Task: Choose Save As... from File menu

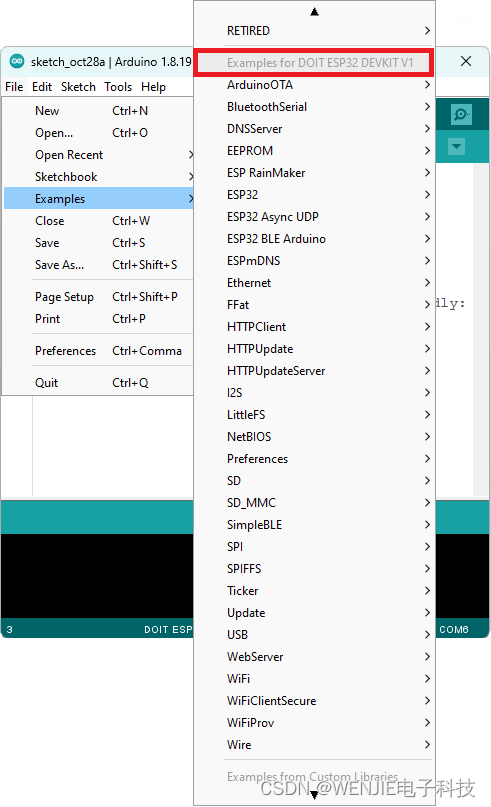Action: pos(99,265)
